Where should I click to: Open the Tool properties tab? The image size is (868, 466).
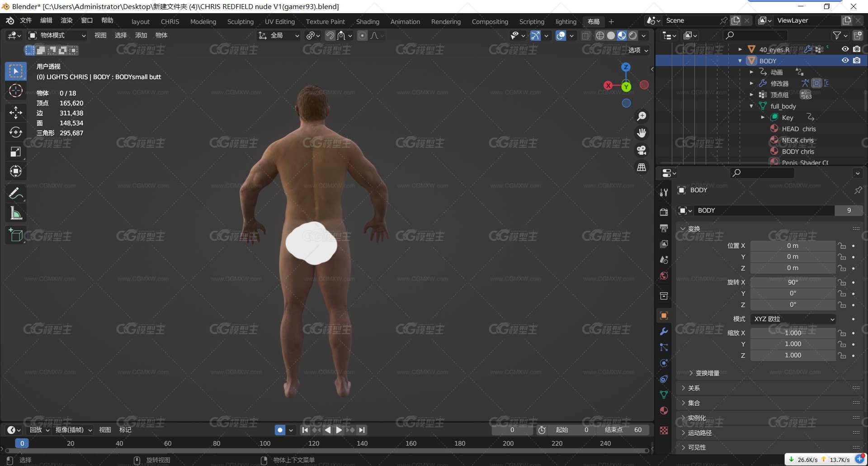664,192
